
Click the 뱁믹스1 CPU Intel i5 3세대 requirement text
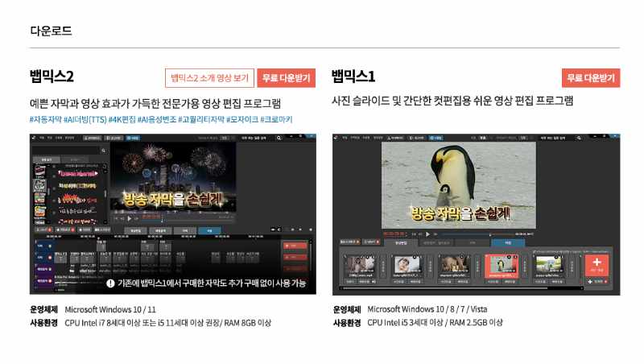435,322
